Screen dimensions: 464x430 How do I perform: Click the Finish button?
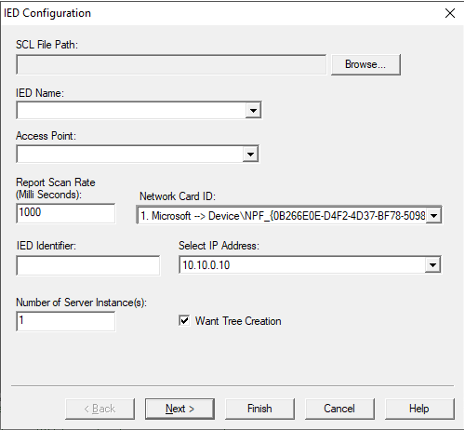coord(260,409)
